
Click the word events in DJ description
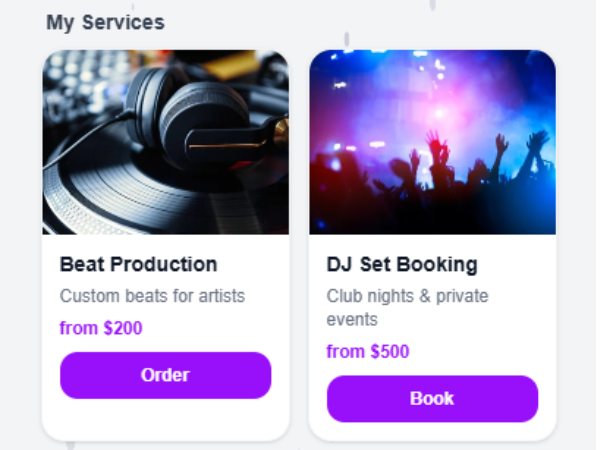click(x=352, y=320)
